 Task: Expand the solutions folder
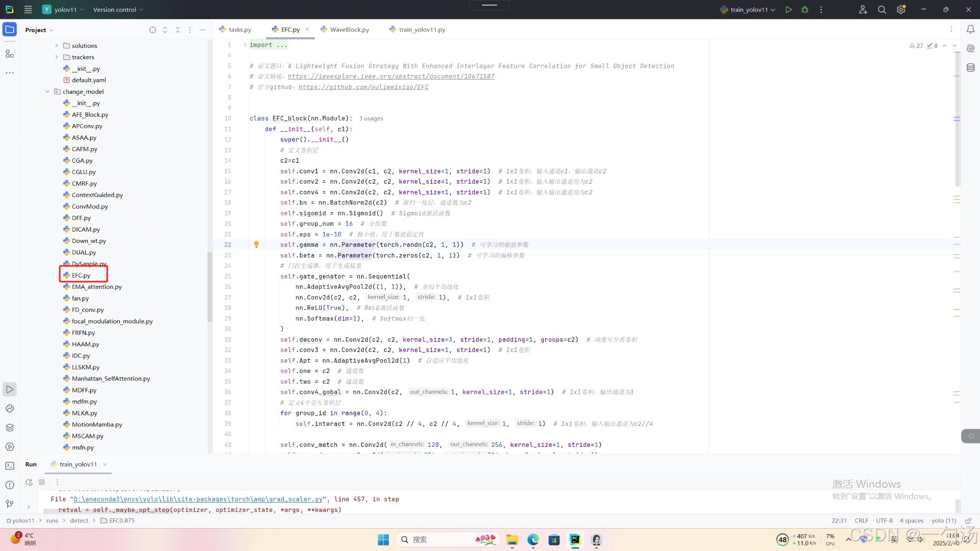point(57,46)
